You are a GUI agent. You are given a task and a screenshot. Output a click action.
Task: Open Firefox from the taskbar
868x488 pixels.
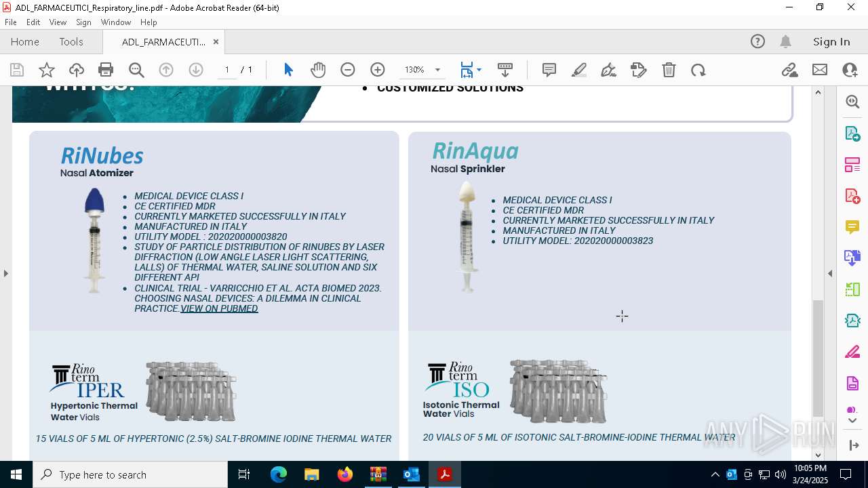345,474
